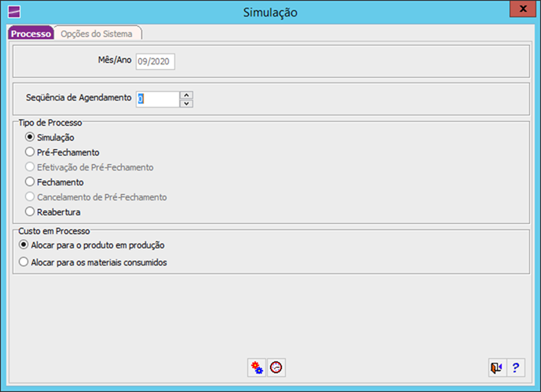
Task: Click the Mês/Ano date field
Action: [155, 61]
